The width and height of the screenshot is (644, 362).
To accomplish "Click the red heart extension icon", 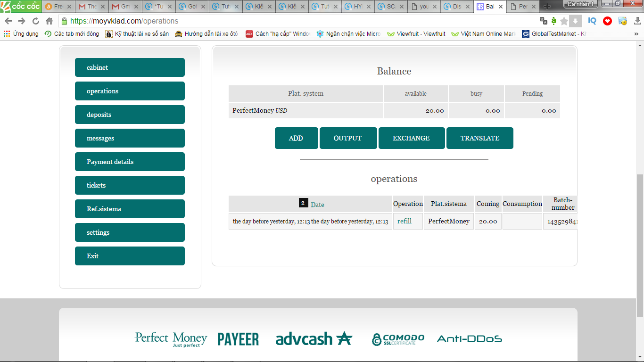I will tap(607, 21).
